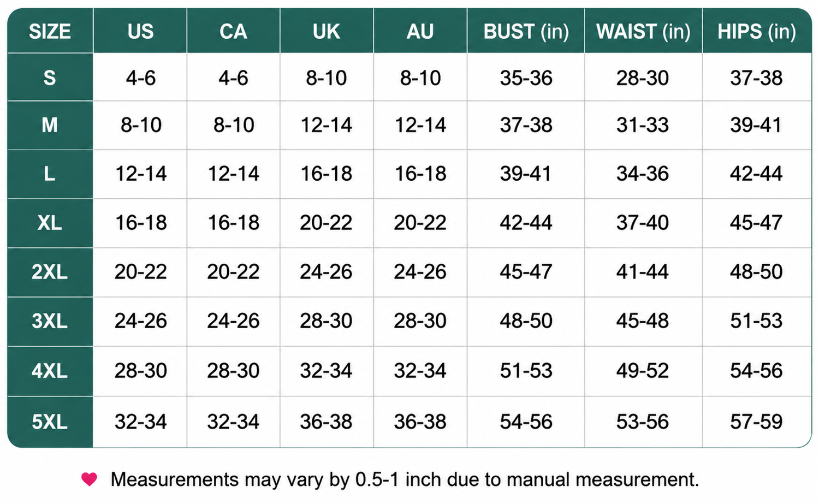Click the AU column header
This screenshot has width=819, height=504.
(420, 31)
